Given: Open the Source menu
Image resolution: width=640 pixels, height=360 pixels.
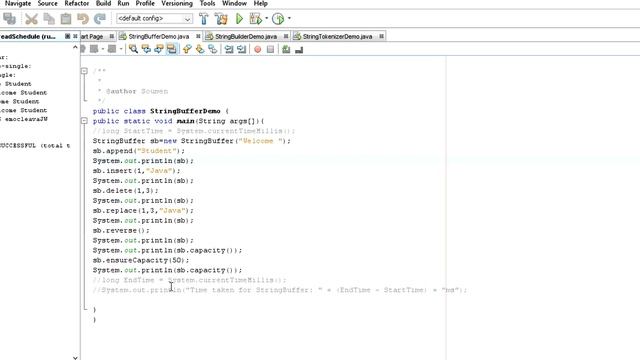Looking at the screenshot, I should coord(47,4).
